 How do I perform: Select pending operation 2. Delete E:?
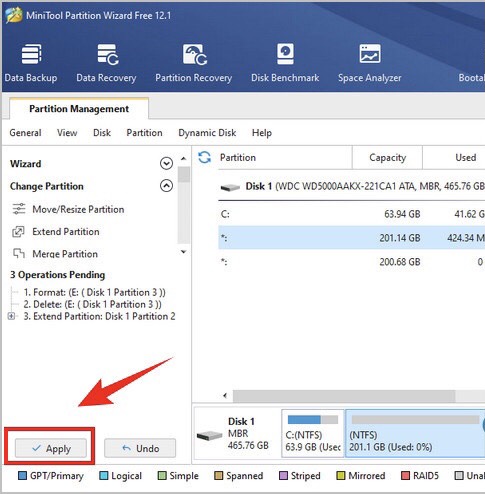coord(92,304)
